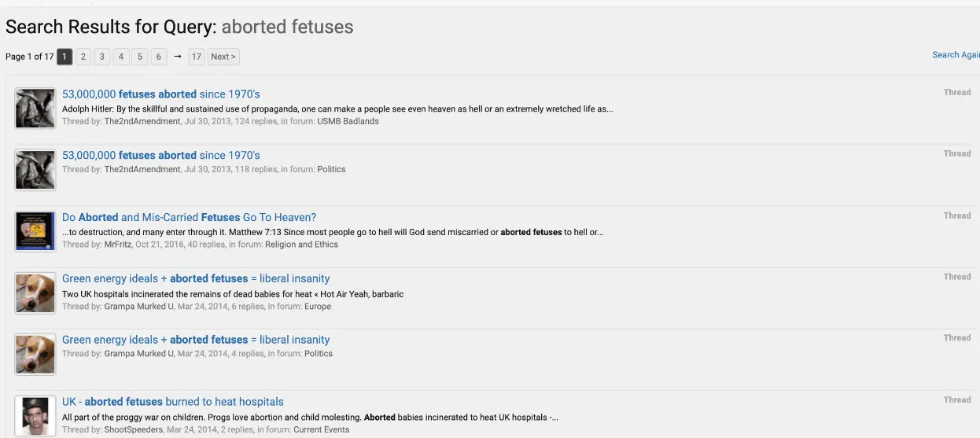Go to results page 2
This screenshot has height=438, width=980.
[83, 57]
